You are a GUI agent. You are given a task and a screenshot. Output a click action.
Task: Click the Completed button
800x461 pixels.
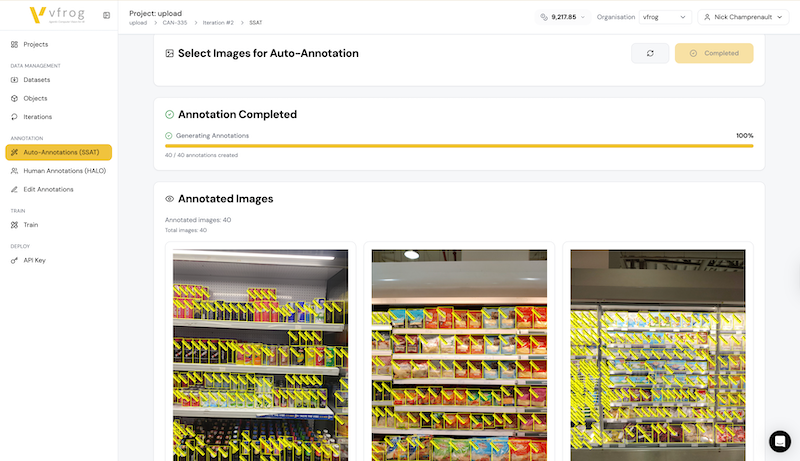pos(714,53)
